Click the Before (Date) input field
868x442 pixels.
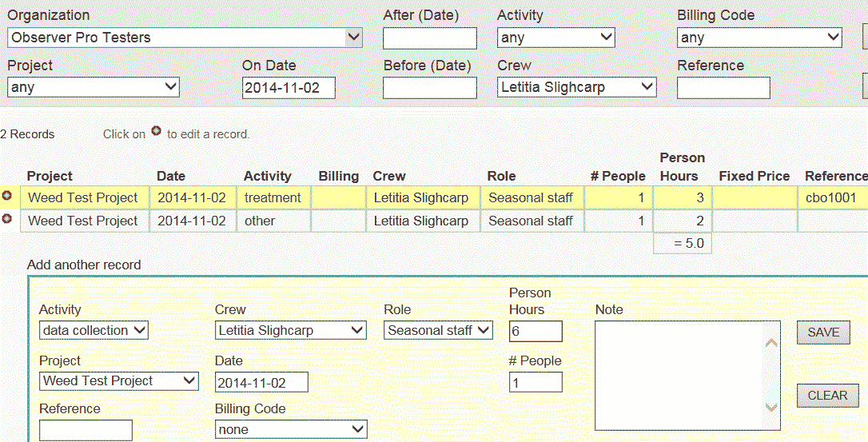coord(429,88)
